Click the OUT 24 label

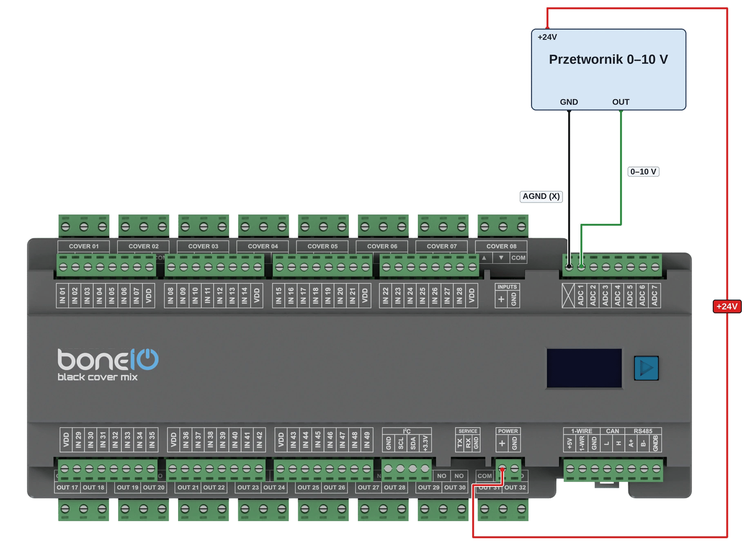274,487
